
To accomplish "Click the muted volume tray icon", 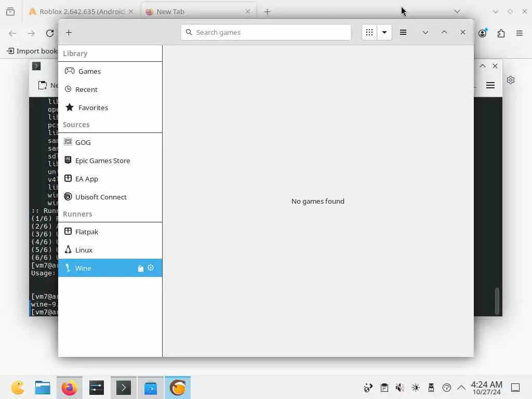I will 400,388.
